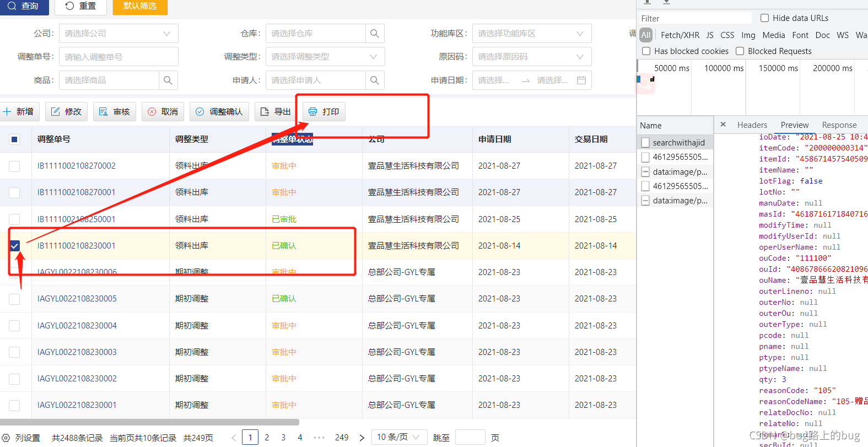Check the row IAGYL0022108230003 checkbox
Screen dimensions: 868x447
tap(15, 352)
